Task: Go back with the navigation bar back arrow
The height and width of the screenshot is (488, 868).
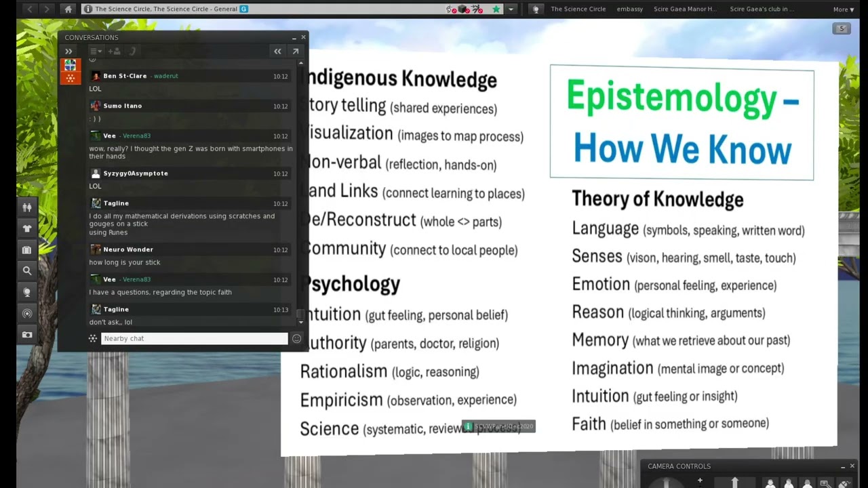Action: (30, 9)
